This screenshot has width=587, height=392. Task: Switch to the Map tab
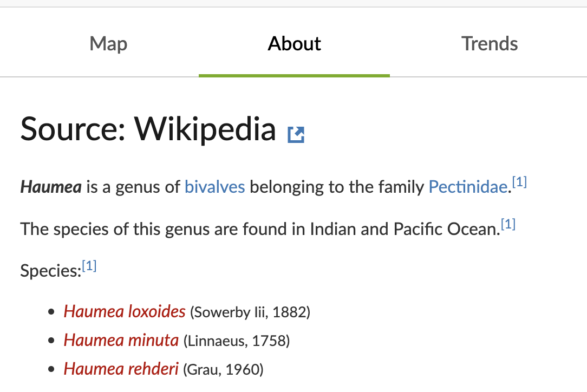click(108, 44)
